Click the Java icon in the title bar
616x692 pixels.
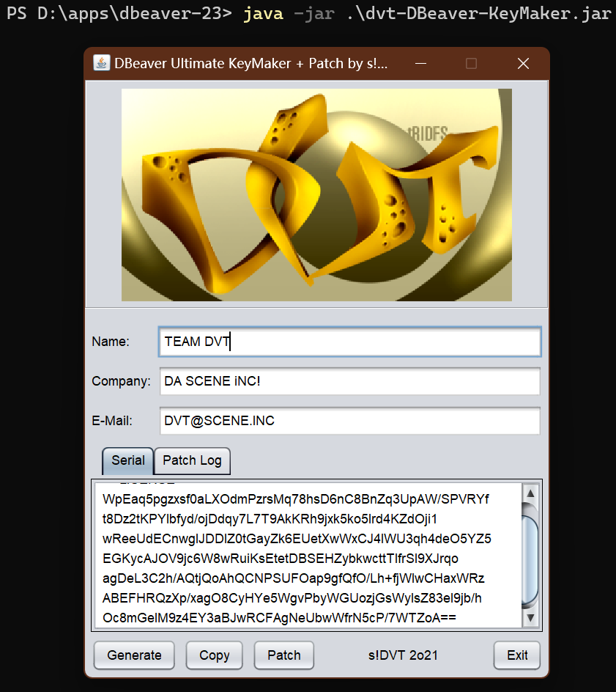pos(101,63)
